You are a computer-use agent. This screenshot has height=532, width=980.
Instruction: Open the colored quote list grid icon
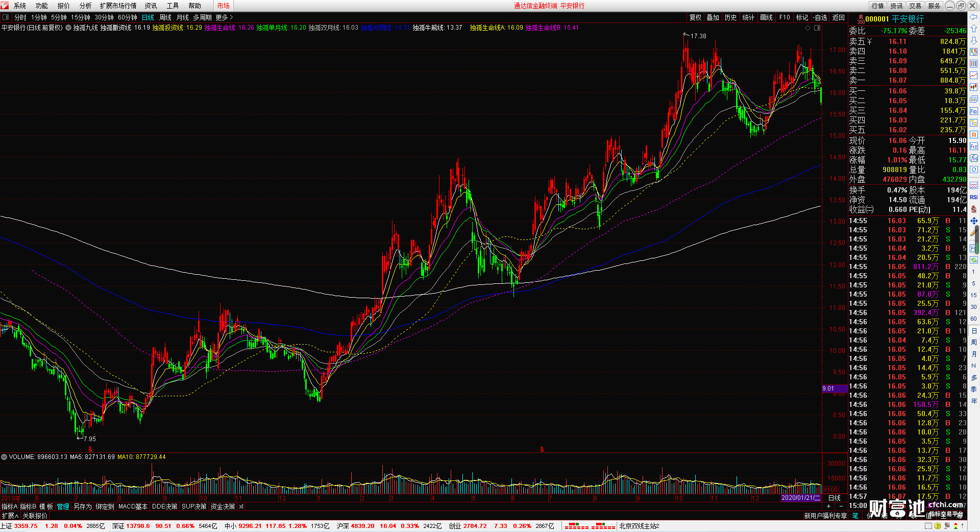click(x=974, y=64)
